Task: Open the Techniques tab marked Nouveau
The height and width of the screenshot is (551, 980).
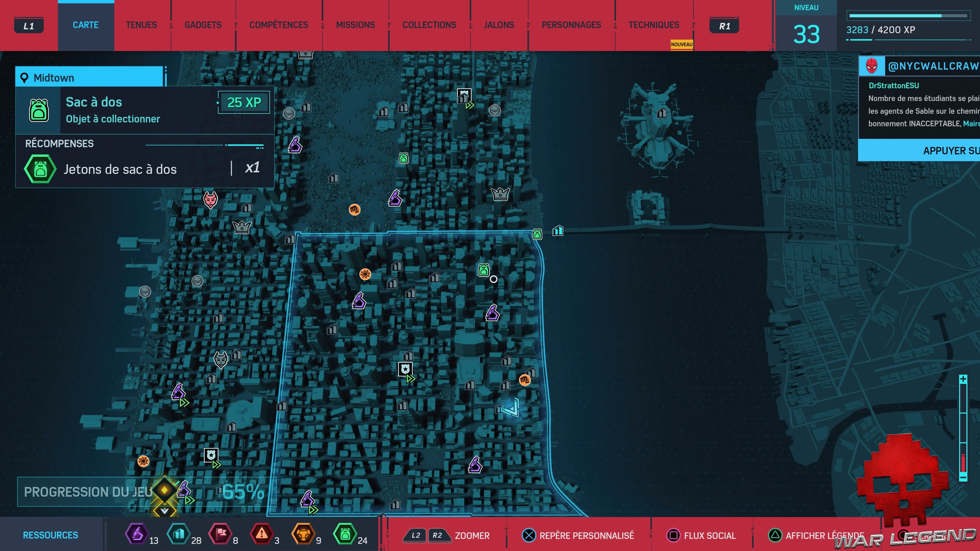Action: point(654,25)
